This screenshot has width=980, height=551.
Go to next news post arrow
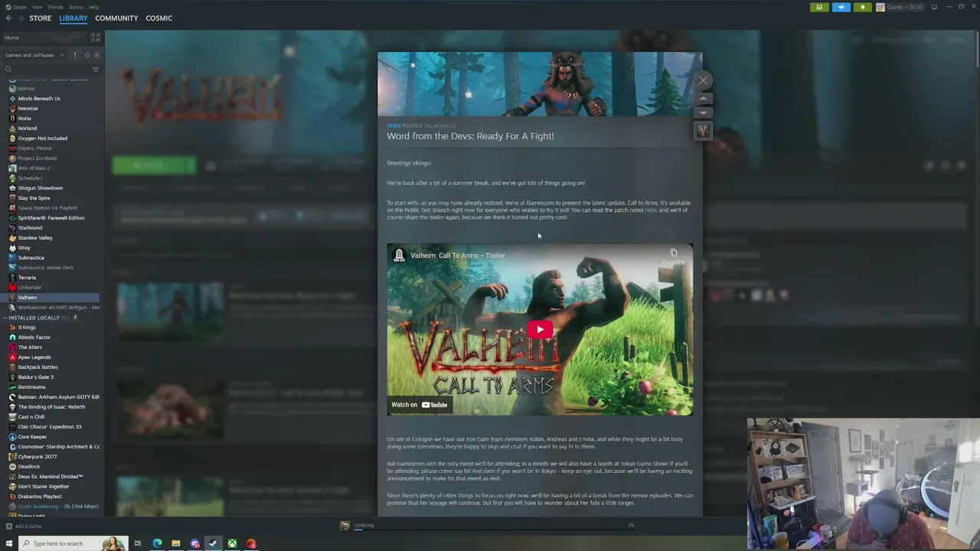[703, 113]
